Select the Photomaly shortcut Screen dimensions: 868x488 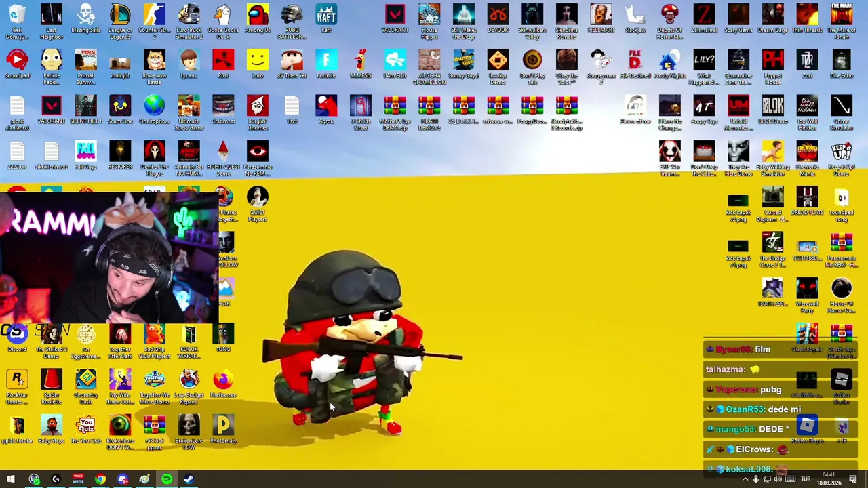coord(223,429)
